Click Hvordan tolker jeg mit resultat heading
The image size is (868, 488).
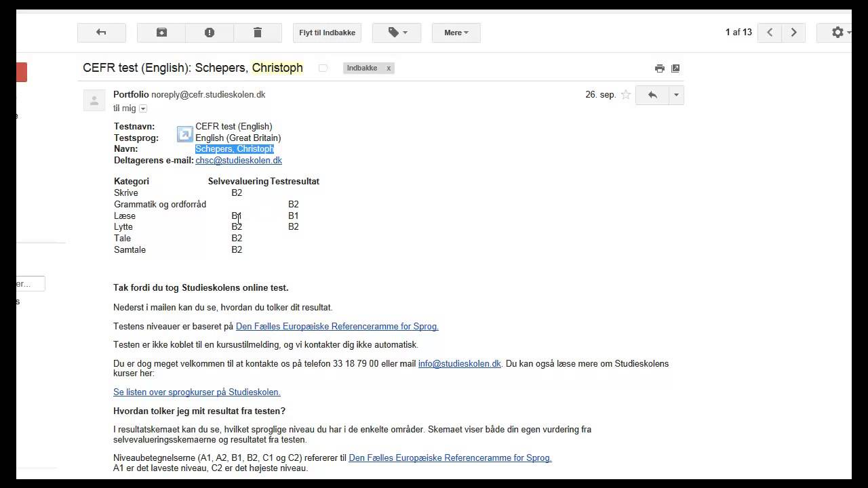(199, 411)
